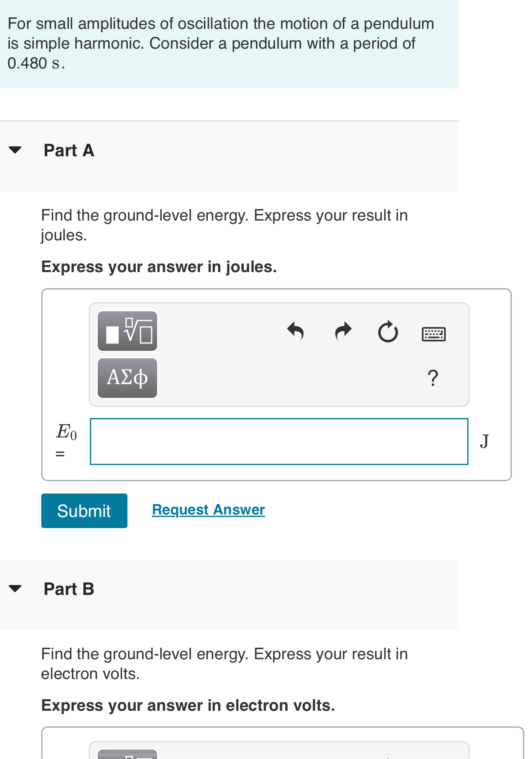This screenshot has height=759, width=532.
Task: Open the Request Answer link
Action: (208, 510)
